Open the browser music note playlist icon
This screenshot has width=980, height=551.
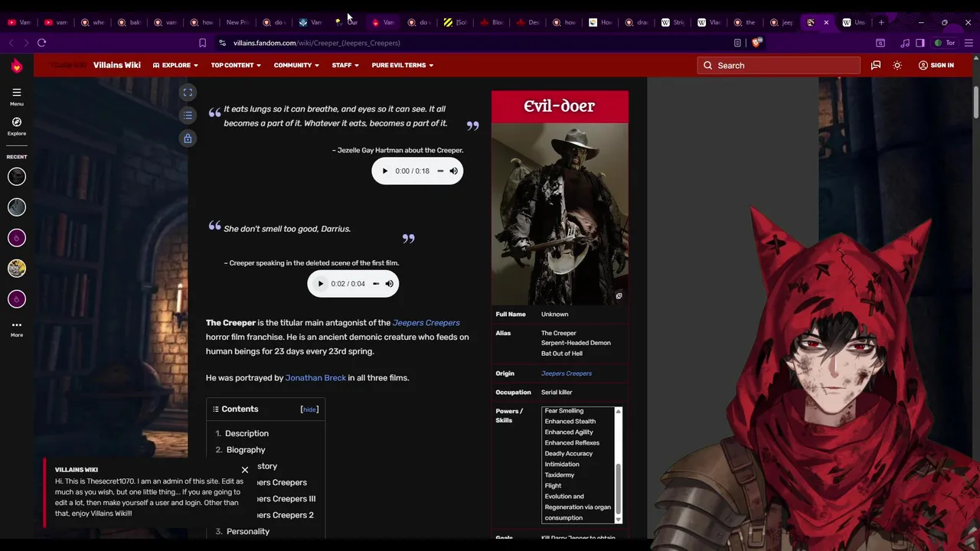[x=905, y=43]
